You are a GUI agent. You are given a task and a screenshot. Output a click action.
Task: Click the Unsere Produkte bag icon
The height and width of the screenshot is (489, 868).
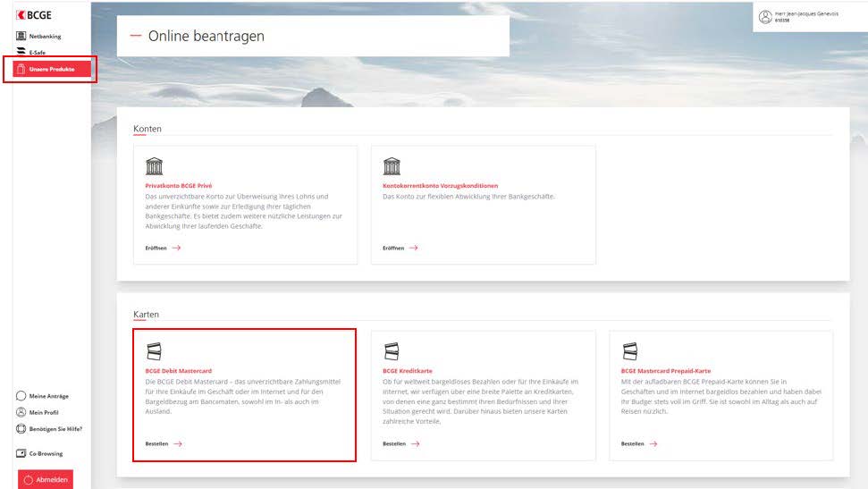tap(21, 69)
